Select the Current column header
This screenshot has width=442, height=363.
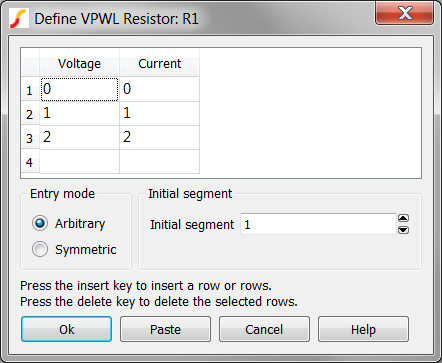(159, 63)
